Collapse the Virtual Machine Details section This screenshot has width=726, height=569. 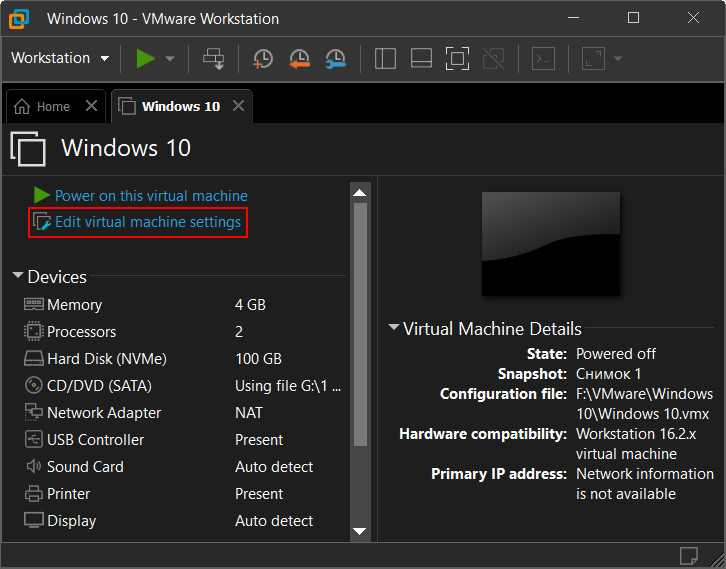394,327
